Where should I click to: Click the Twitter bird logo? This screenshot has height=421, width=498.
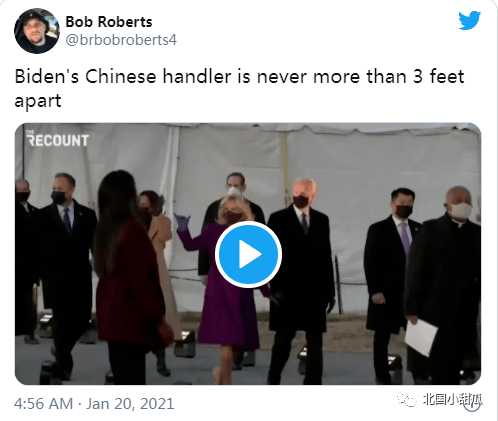tap(469, 20)
